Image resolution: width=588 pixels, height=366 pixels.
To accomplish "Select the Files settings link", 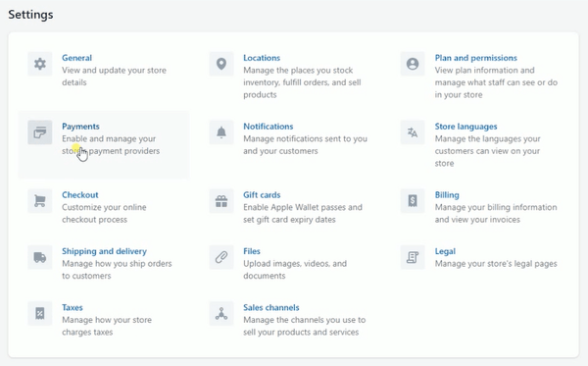I will pyautogui.click(x=252, y=251).
